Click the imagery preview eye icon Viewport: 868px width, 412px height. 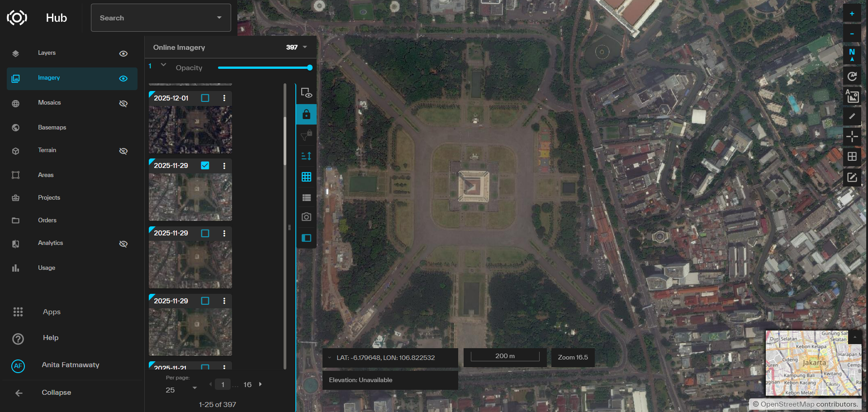pos(306,93)
